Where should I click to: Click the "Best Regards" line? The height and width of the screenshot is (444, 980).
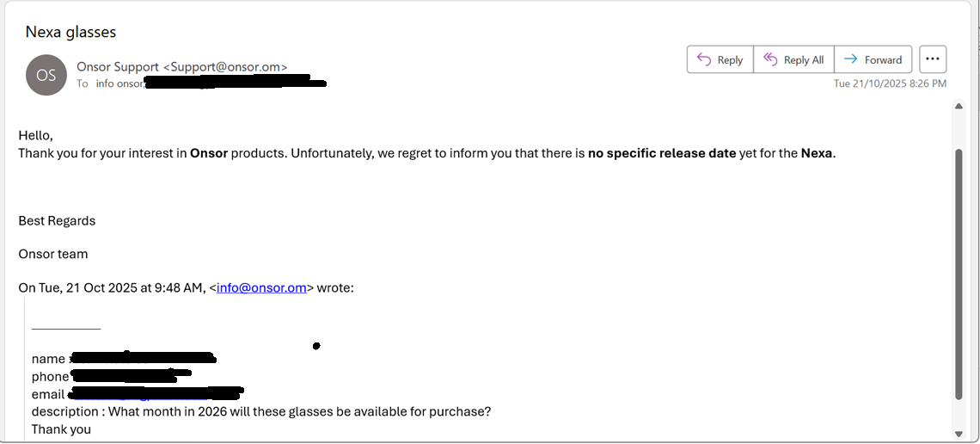(x=57, y=221)
